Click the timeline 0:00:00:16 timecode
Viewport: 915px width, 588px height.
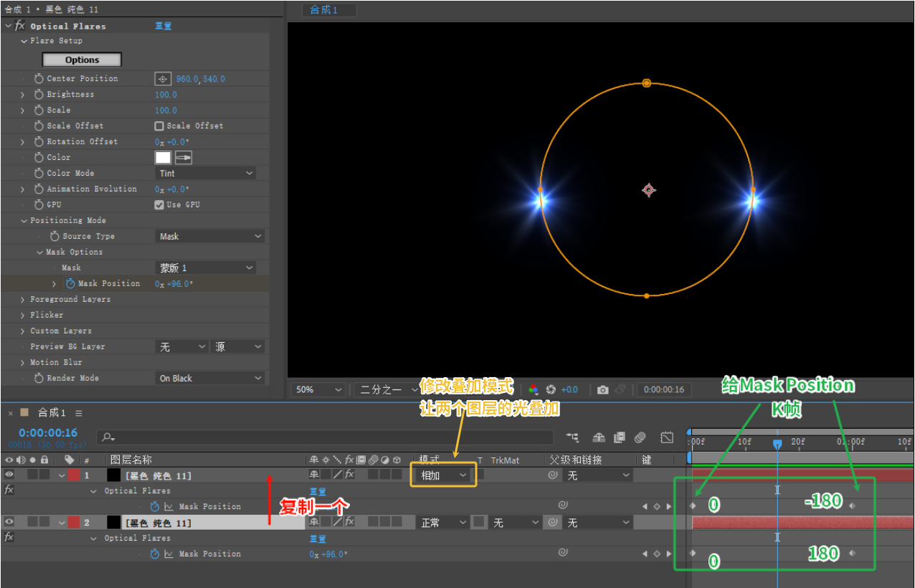coord(47,432)
